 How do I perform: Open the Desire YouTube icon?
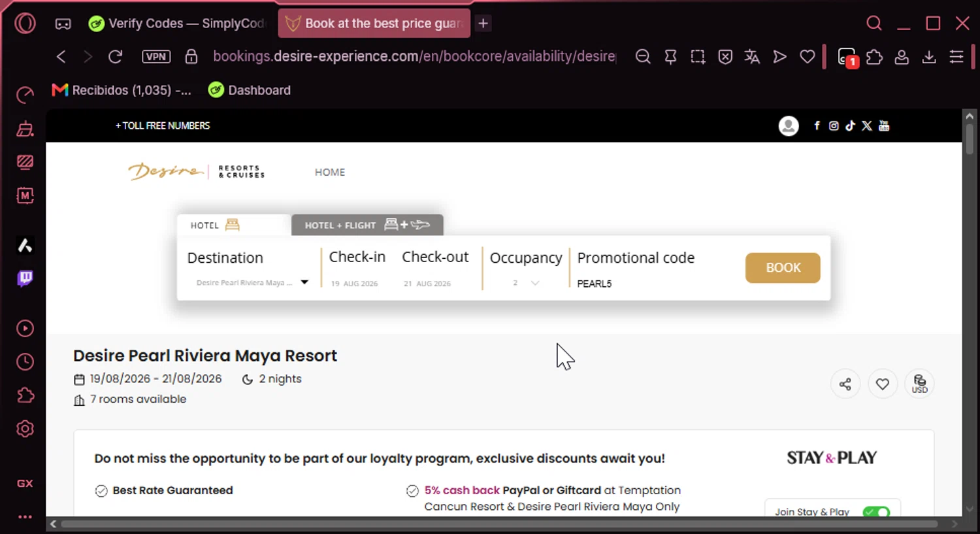pyautogui.click(x=884, y=125)
